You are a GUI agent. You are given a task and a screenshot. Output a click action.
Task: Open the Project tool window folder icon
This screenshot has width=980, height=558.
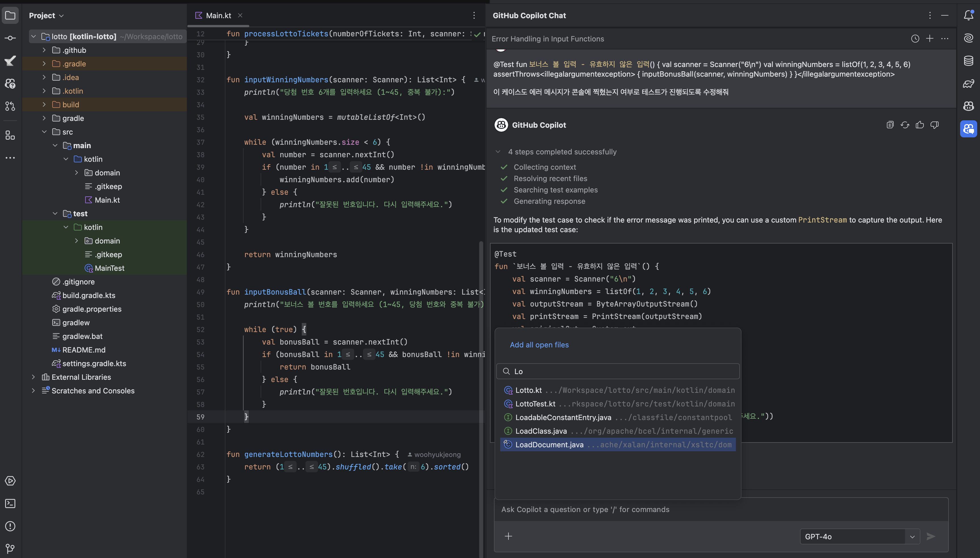tap(10, 16)
